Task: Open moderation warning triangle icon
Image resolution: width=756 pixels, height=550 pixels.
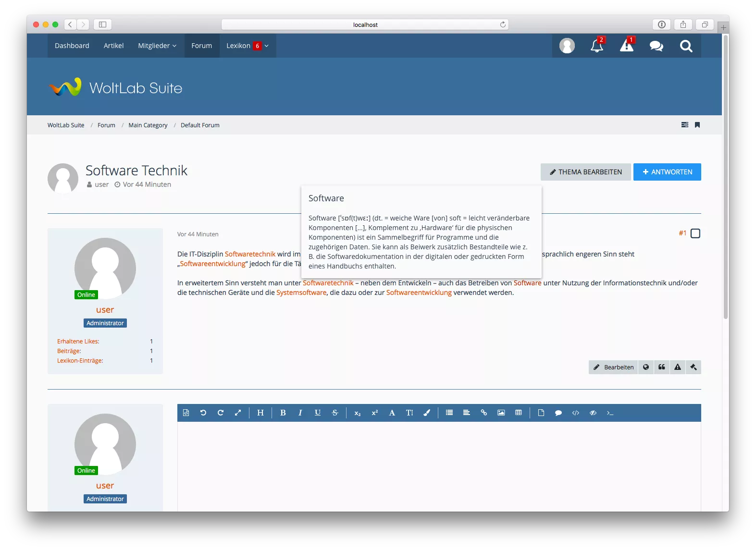Action: click(626, 46)
